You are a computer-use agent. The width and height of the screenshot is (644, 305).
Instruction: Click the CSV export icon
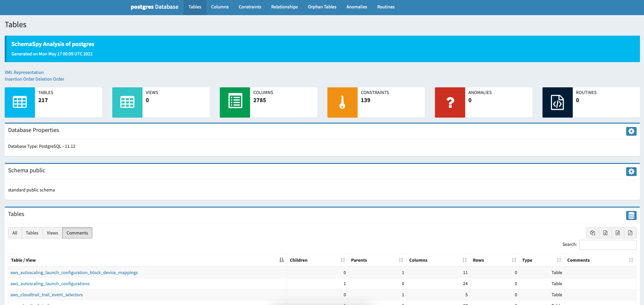coord(618,233)
